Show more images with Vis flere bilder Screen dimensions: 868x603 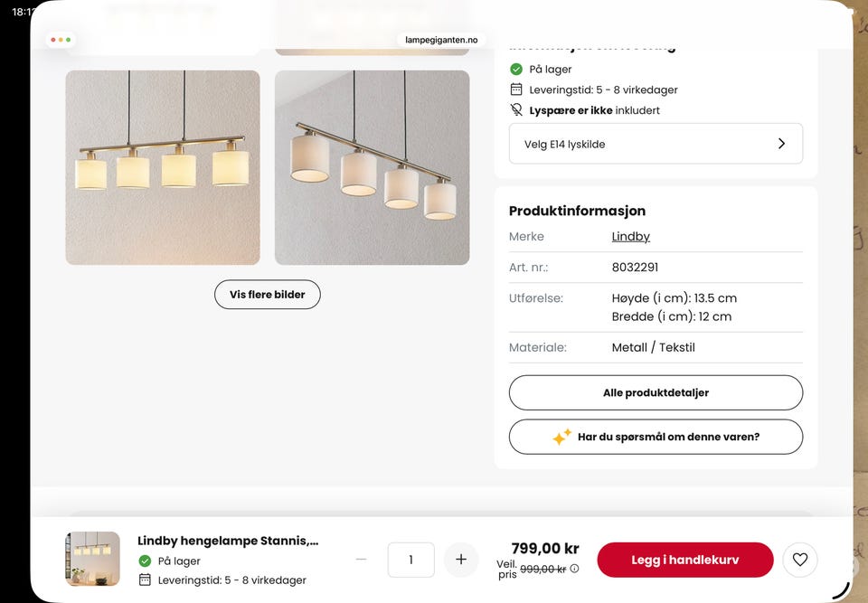click(x=268, y=295)
